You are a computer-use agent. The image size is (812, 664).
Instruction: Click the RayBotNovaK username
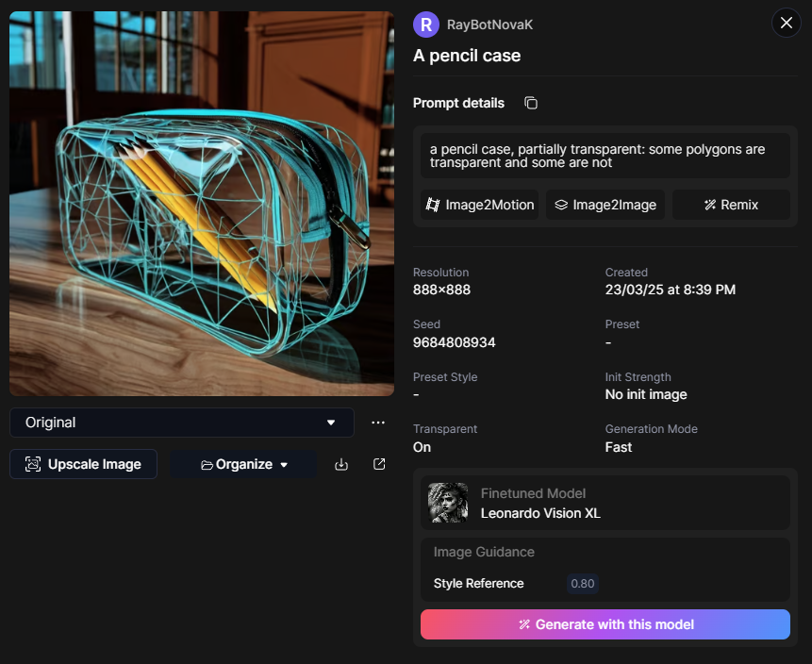point(489,25)
